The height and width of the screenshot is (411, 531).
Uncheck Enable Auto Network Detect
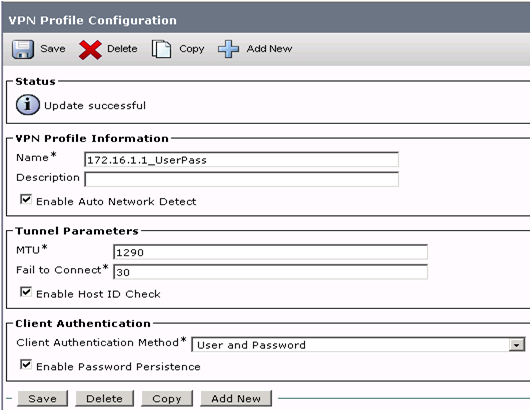pos(26,199)
